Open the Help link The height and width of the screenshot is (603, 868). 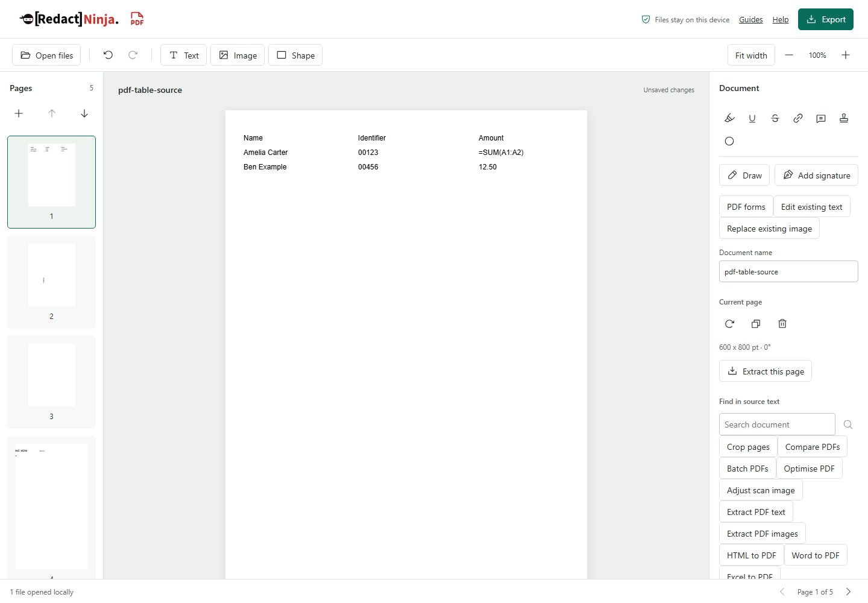[781, 20]
